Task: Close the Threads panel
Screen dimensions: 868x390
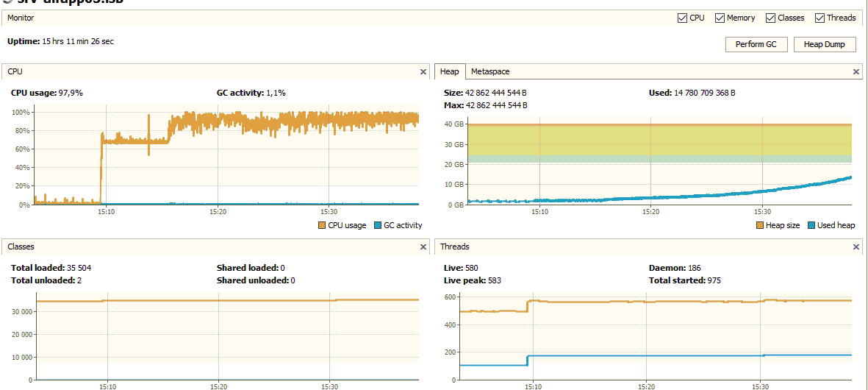Action: click(x=856, y=247)
